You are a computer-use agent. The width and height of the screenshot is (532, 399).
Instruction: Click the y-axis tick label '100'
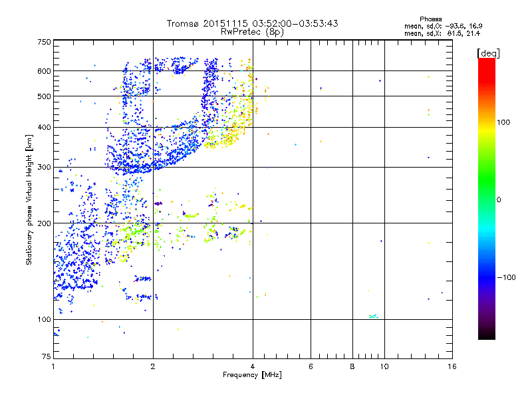click(x=44, y=319)
